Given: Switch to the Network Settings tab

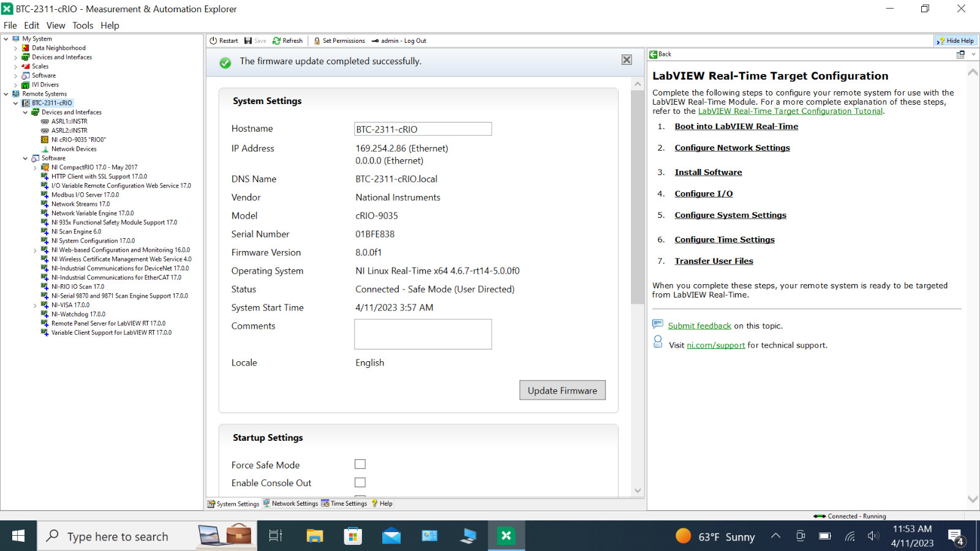Looking at the screenshot, I should [290, 504].
